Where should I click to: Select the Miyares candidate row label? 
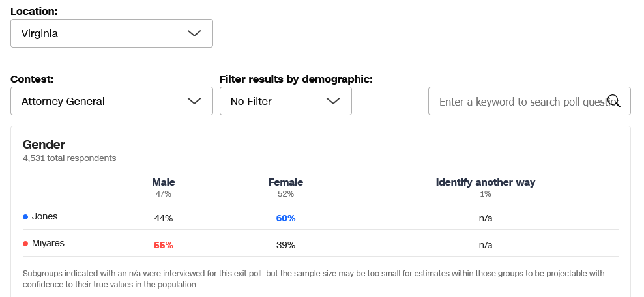(48, 244)
